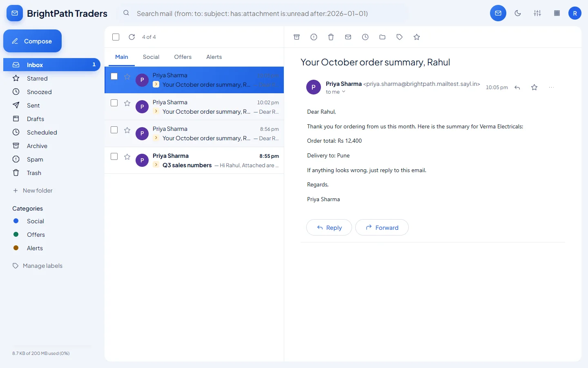Open the Inbox folder
The height and width of the screenshot is (368, 588).
point(52,65)
